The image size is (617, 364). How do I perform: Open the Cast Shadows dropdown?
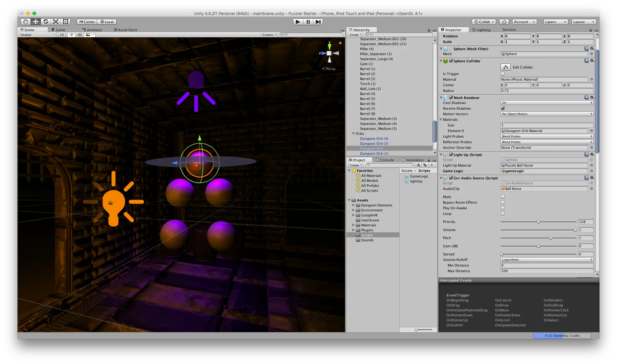[547, 103]
